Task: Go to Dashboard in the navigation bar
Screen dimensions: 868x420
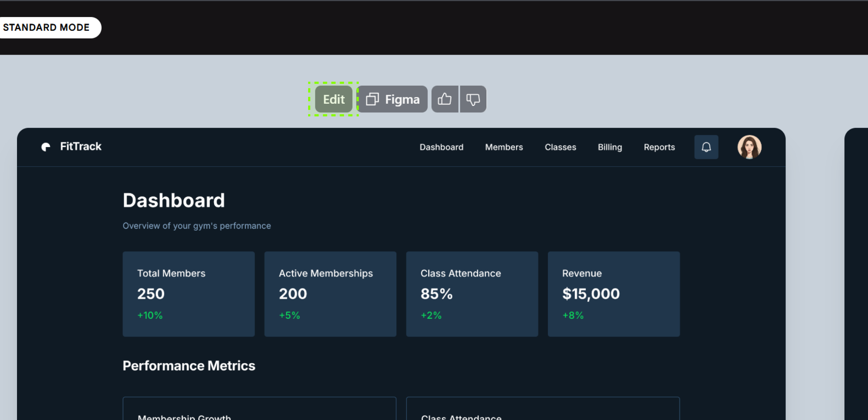Action: 441,147
